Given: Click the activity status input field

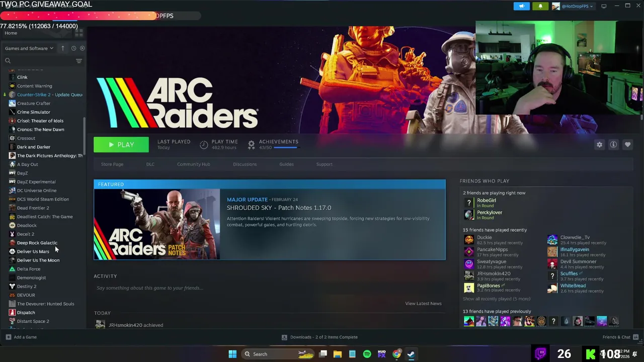Looking at the screenshot, I should tap(269, 288).
